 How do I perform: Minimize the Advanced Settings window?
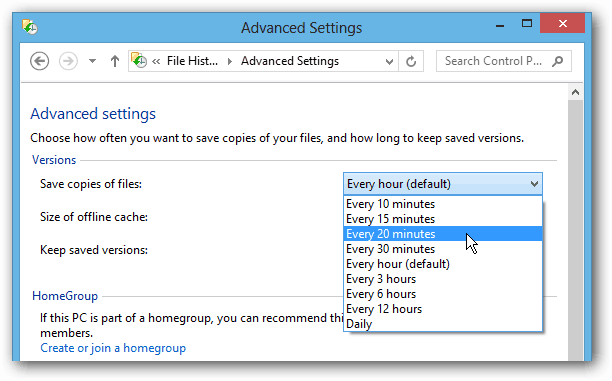pos(500,25)
